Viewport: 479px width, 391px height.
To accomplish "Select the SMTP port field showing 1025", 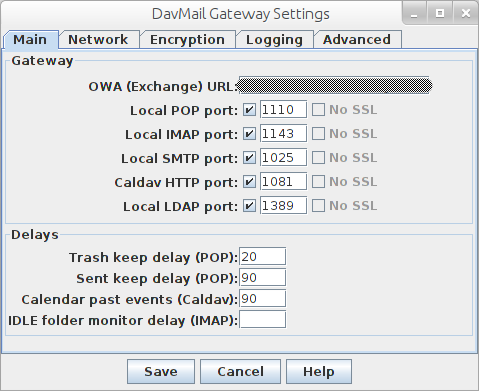I will pyautogui.click(x=283, y=158).
